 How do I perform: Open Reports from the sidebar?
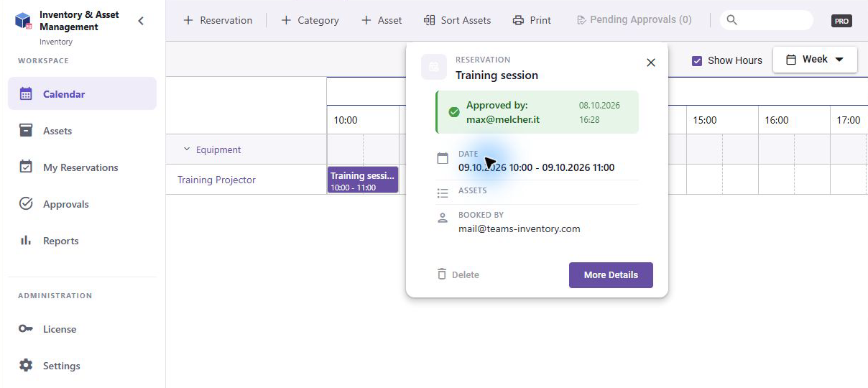coord(82,241)
